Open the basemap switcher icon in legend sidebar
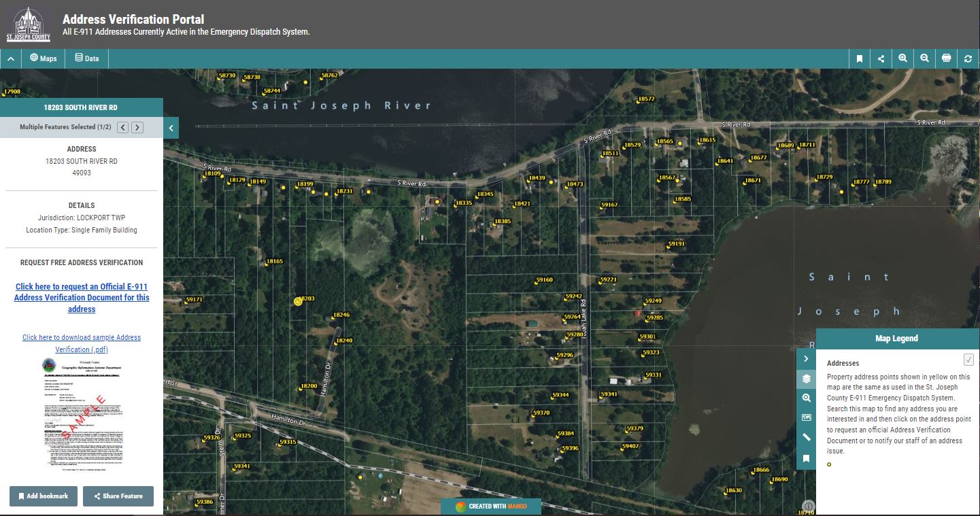Image resolution: width=980 pixels, height=516 pixels. click(x=806, y=417)
